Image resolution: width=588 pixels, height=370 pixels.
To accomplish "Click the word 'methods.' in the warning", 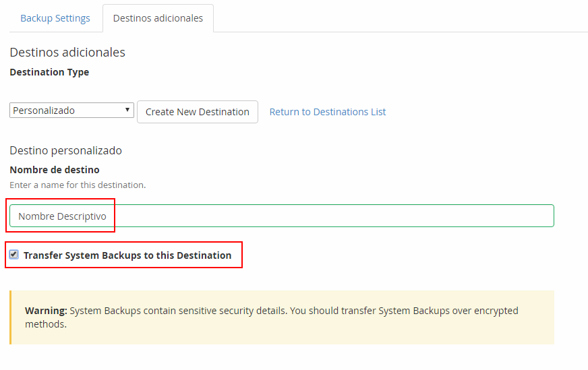I will coord(46,324).
